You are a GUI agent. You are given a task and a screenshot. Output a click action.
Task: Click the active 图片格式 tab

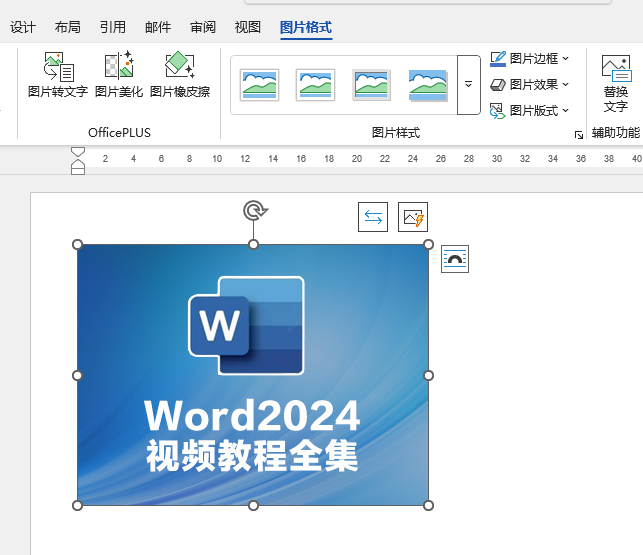[x=306, y=27]
